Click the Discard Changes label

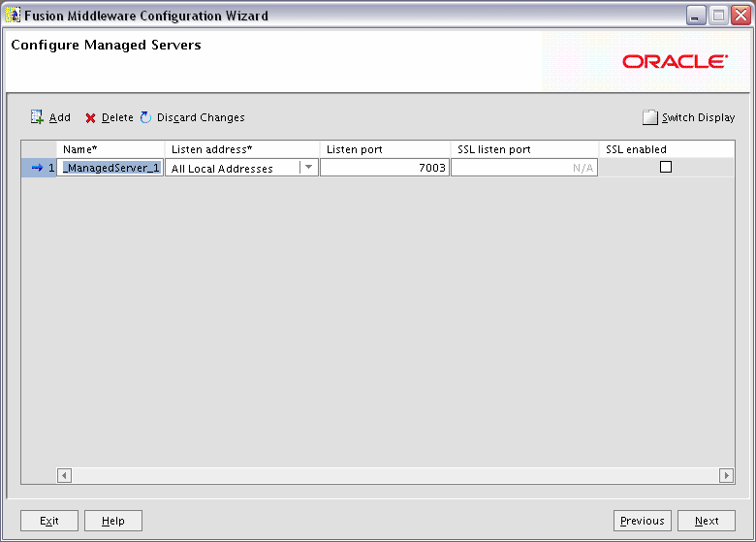point(201,117)
